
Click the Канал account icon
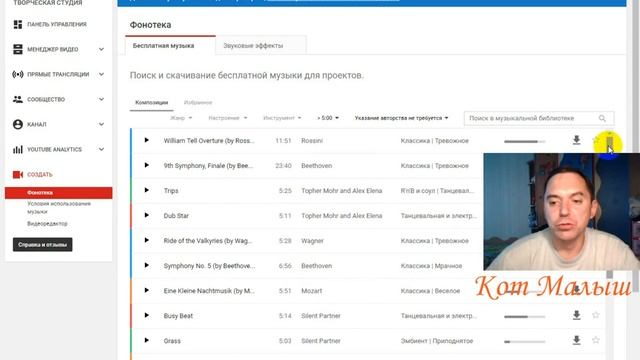[18, 124]
